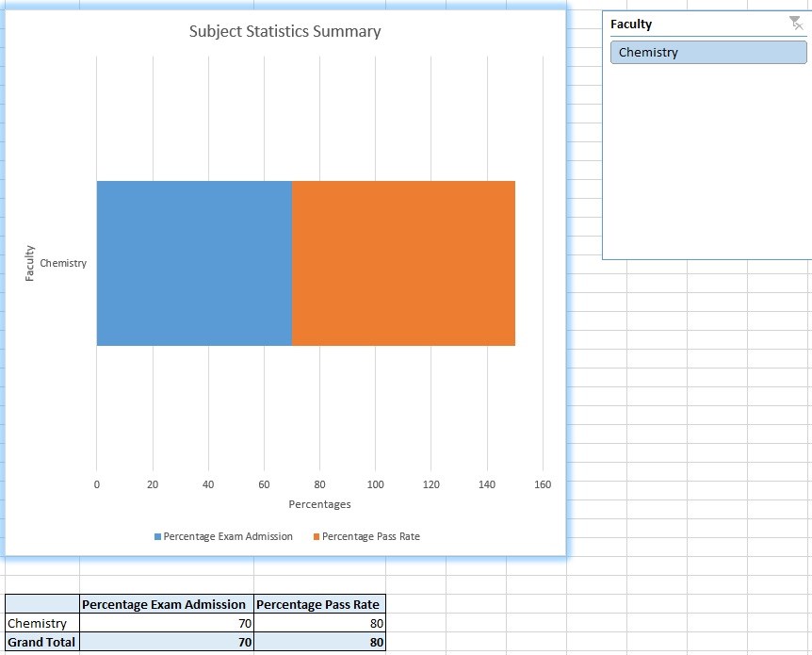
Task: Select the Percentage Exam Admission table header cell
Action: coord(166,604)
